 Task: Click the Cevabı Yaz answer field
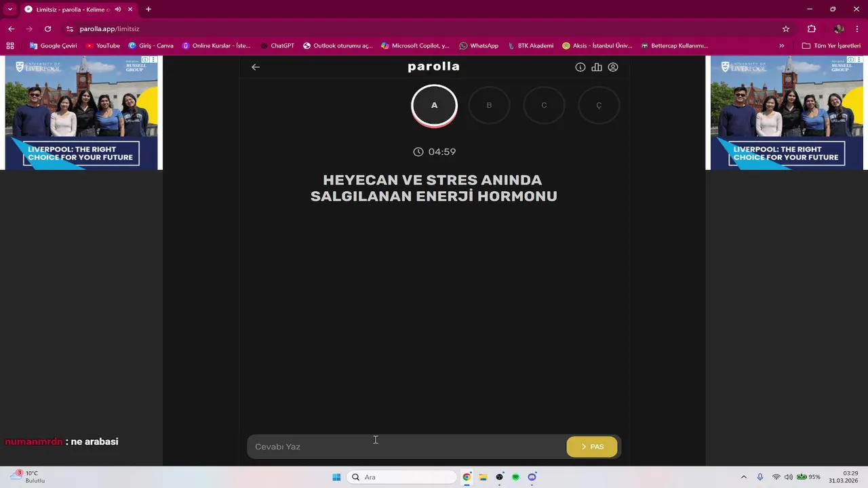pyautogui.click(x=407, y=447)
